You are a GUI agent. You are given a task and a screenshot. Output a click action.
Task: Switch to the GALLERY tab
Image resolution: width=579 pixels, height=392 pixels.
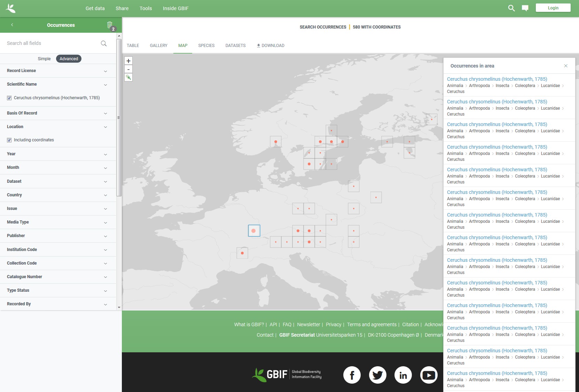point(158,46)
